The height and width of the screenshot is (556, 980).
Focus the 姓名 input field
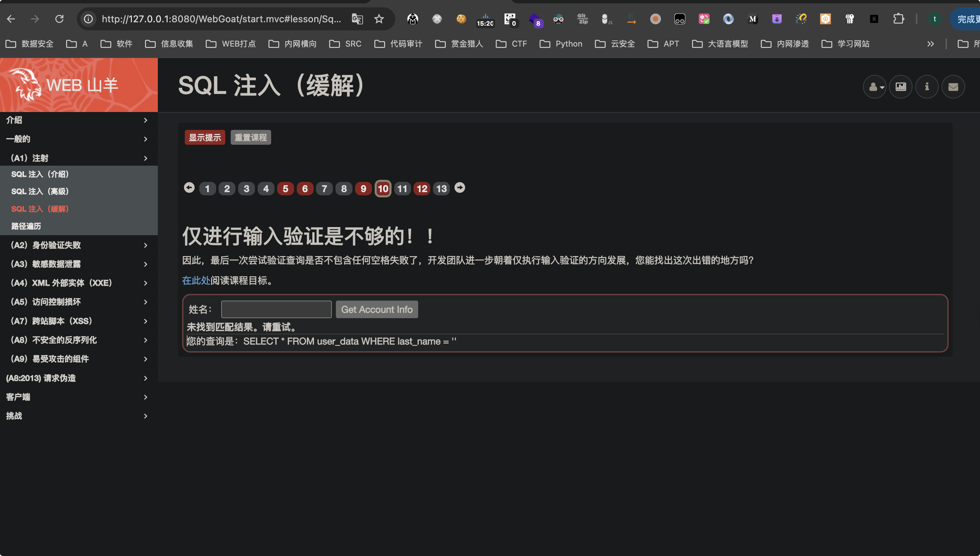276,309
